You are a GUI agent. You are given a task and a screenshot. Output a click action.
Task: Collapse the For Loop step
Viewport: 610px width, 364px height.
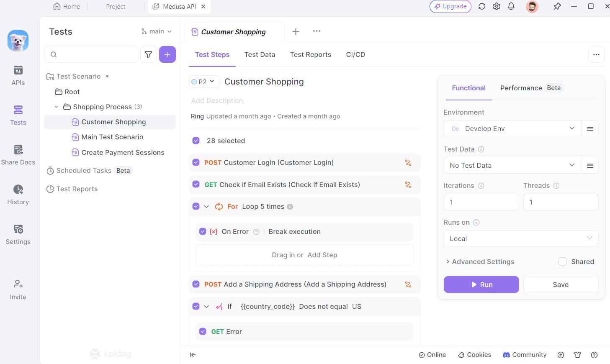pos(206,207)
